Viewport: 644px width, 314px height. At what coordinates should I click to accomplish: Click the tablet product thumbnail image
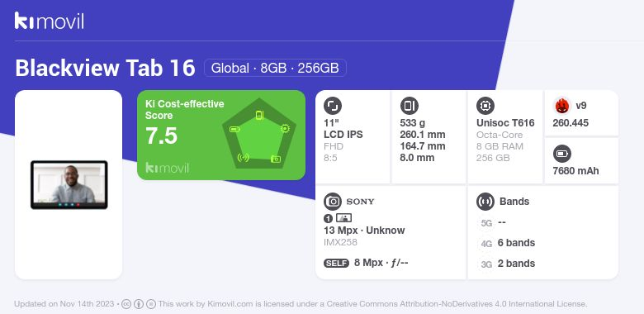coord(69,184)
